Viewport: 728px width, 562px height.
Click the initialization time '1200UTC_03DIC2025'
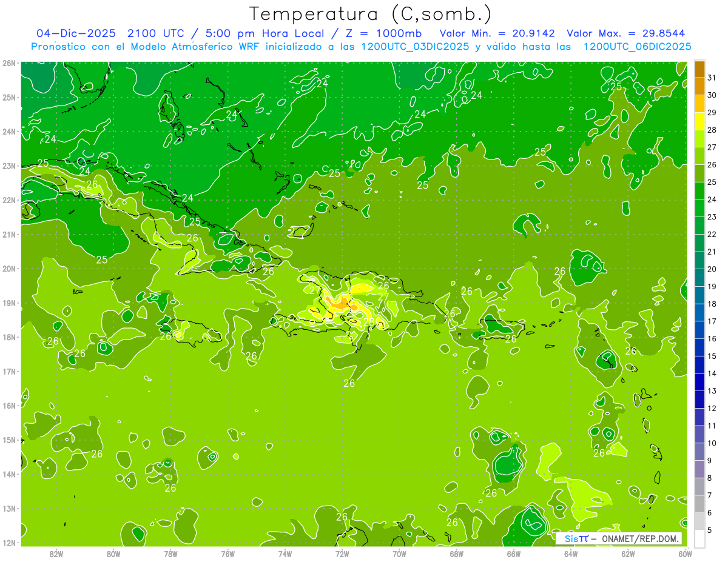pos(416,46)
